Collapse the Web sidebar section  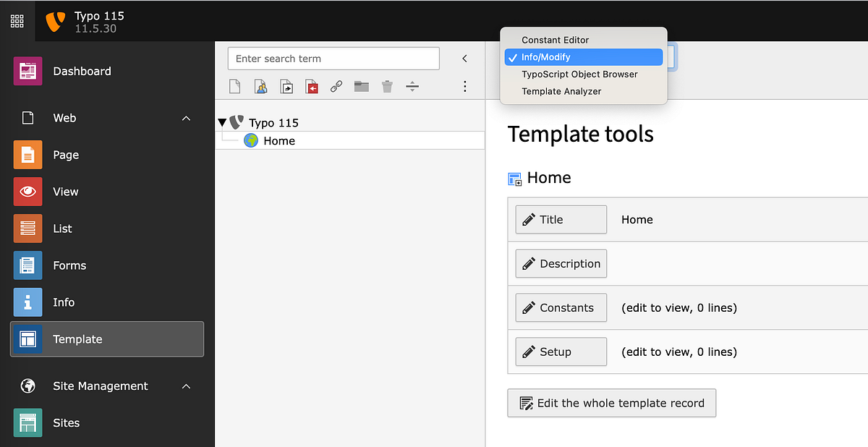pyautogui.click(x=186, y=117)
